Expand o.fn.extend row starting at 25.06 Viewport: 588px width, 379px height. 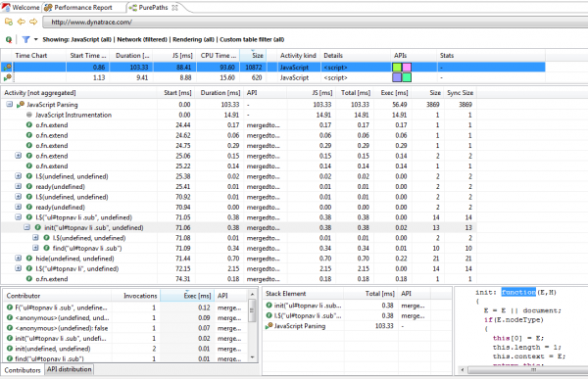tap(18, 156)
